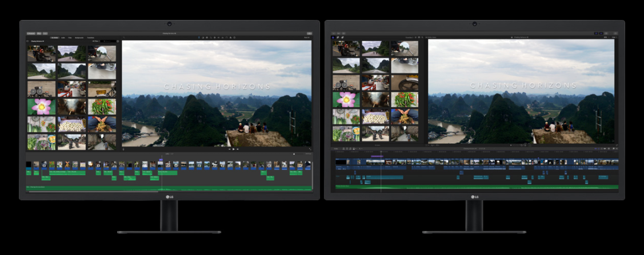Click the Projects button in iMovie
Screen dimensions: 644x255
(31, 33)
